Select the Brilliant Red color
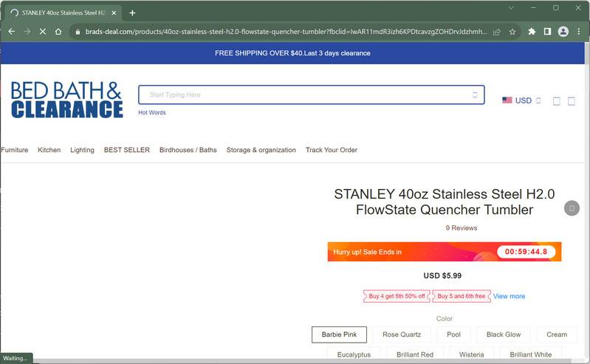 pos(415,354)
